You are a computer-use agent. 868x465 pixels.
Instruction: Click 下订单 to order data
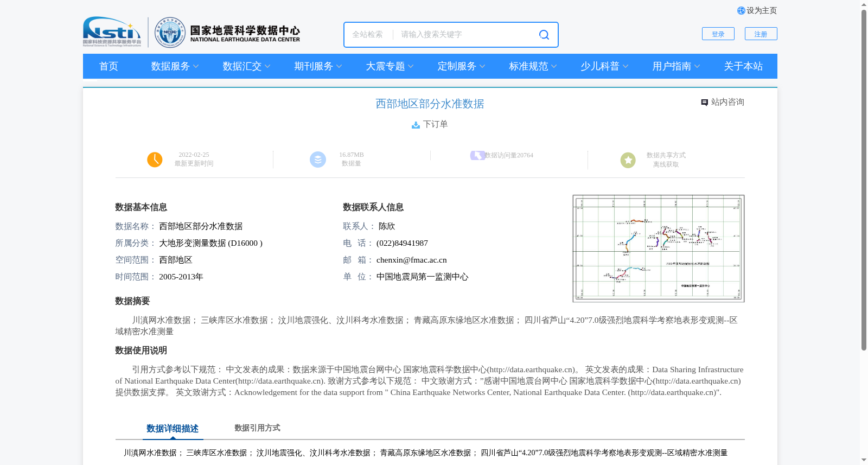tap(436, 124)
